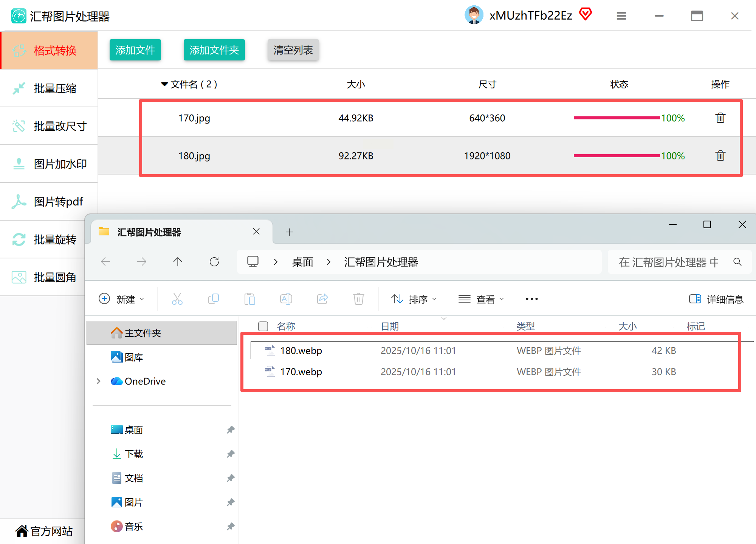Click the 添加文件 button
Screen dimensions: 756x544
(135, 50)
